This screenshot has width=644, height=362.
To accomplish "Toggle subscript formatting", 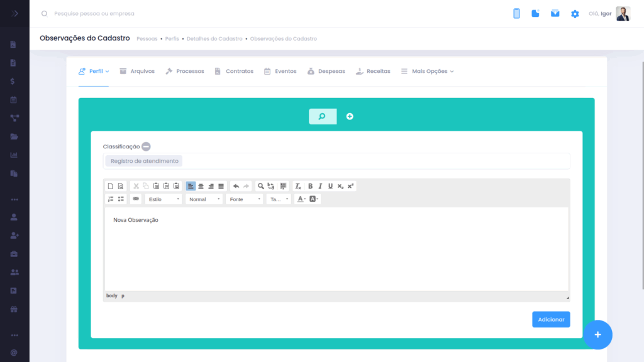I will [340, 186].
